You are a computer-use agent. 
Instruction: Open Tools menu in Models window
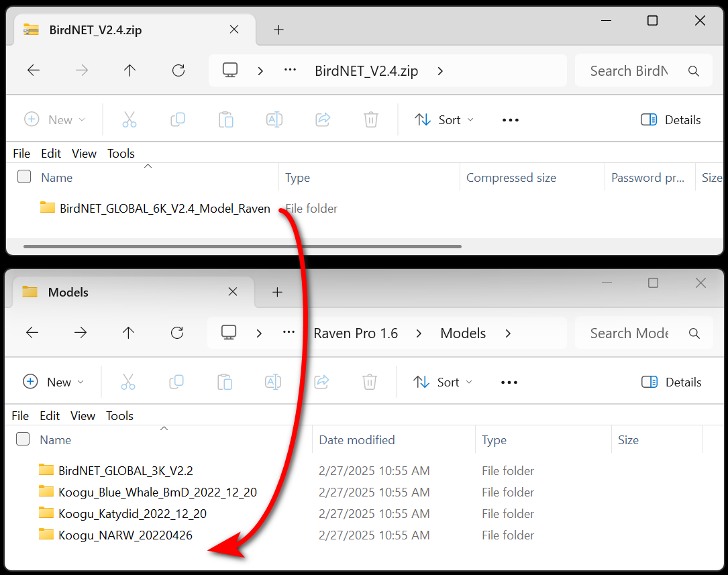pyautogui.click(x=119, y=416)
